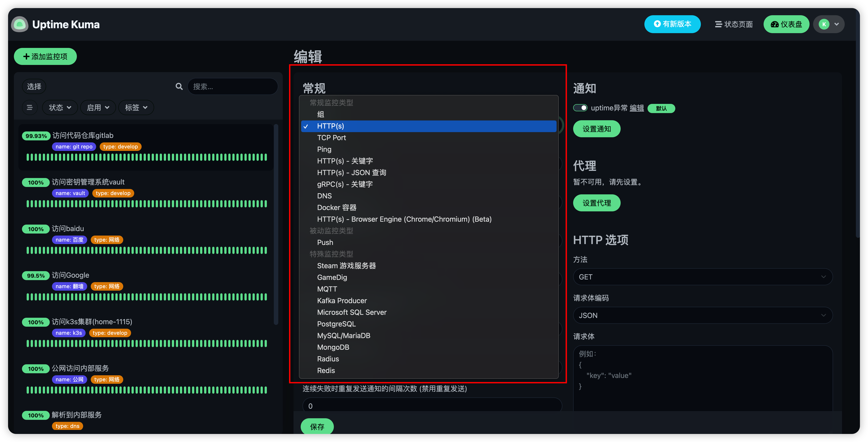Click the 设置通知 button
This screenshot has height=442, width=868.
pos(596,129)
